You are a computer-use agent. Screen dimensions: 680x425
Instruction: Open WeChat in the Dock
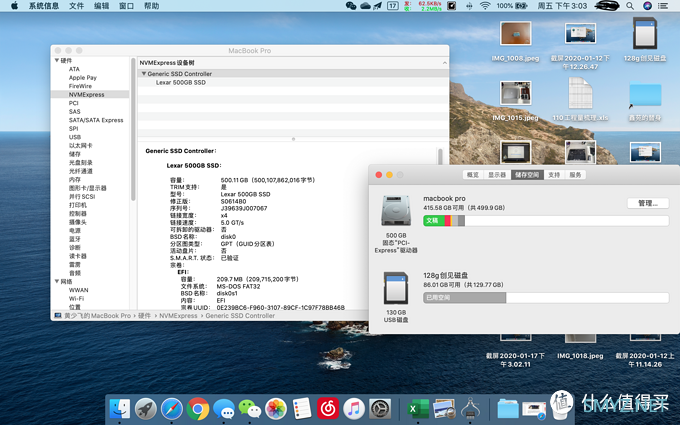(x=250, y=409)
